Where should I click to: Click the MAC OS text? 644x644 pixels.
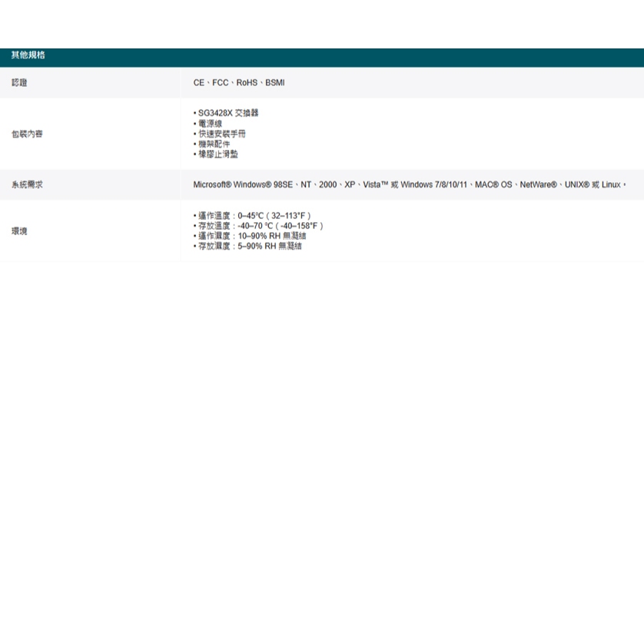(x=493, y=184)
